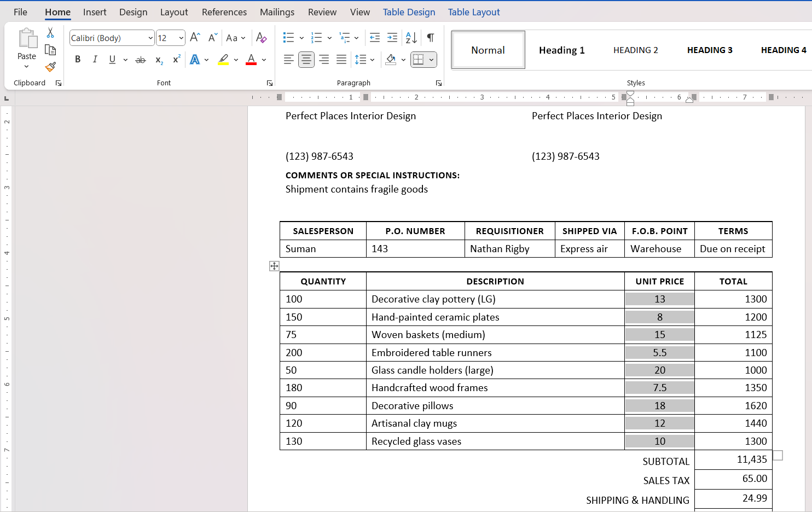The image size is (812, 512).
Task: Decrease font size with the shrink icon
Action: (213, 38)
